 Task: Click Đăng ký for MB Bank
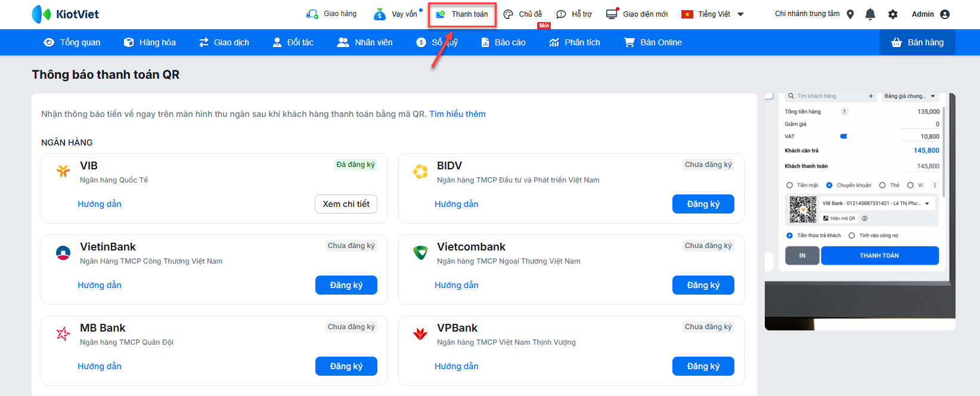tap(346, 366)
